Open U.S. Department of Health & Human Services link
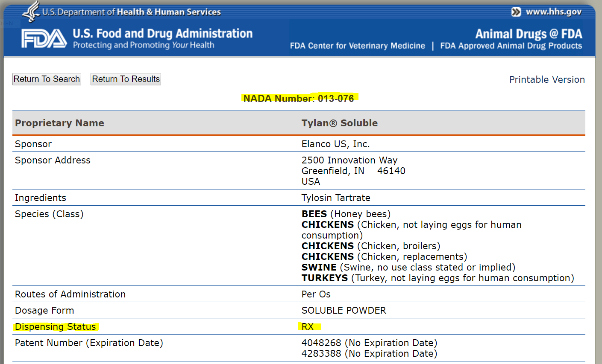The width and height of the screenshot is (602, 364). coord(131,12)
